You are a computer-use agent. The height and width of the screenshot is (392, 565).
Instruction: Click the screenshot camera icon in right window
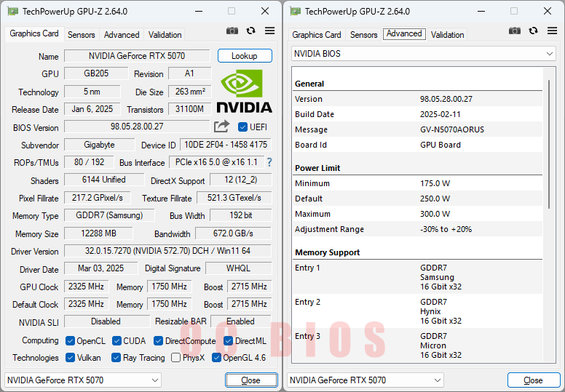coord(515,31)
